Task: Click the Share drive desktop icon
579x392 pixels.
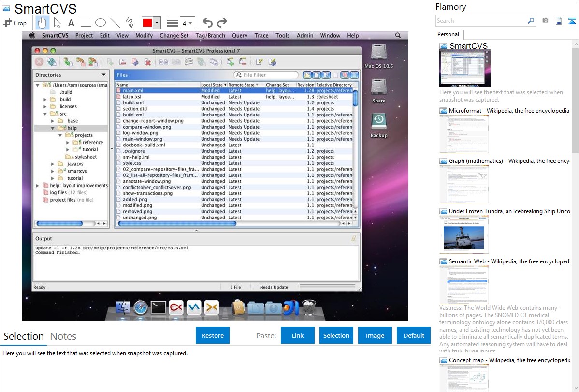Action: tap(378, 91)
